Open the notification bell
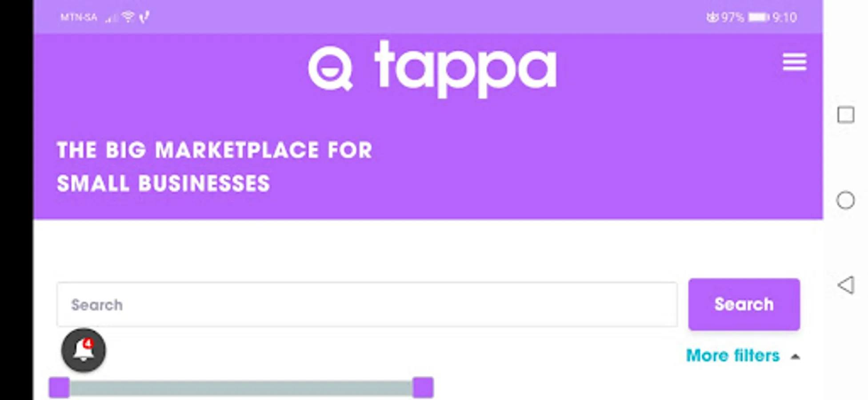The width and height of the screenshot is (868, 400). [x=83, y=350]
